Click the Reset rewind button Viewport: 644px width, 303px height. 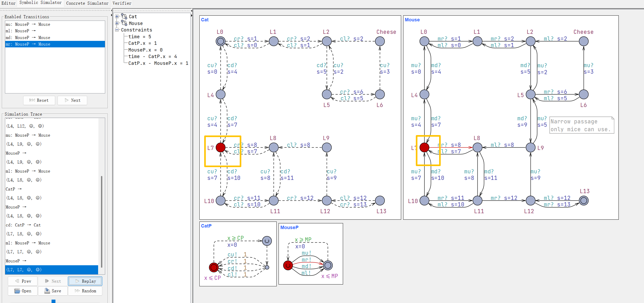[x=39, y=100]
